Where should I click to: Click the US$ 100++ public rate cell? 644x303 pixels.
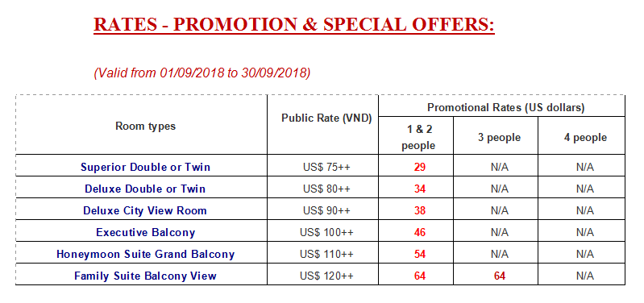326,232
